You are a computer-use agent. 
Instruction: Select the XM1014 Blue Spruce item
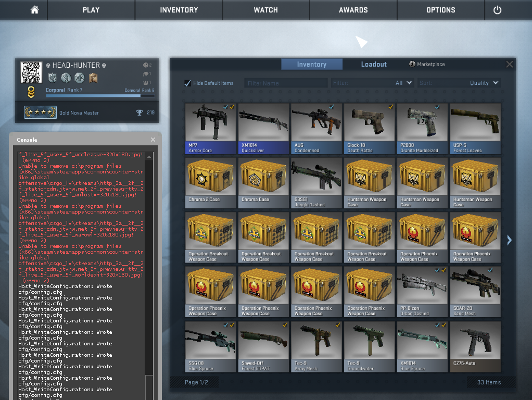[422, 347]
